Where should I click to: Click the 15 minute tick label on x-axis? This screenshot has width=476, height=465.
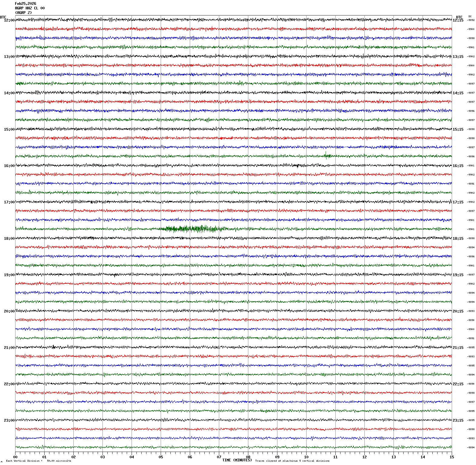click(452, 457)
